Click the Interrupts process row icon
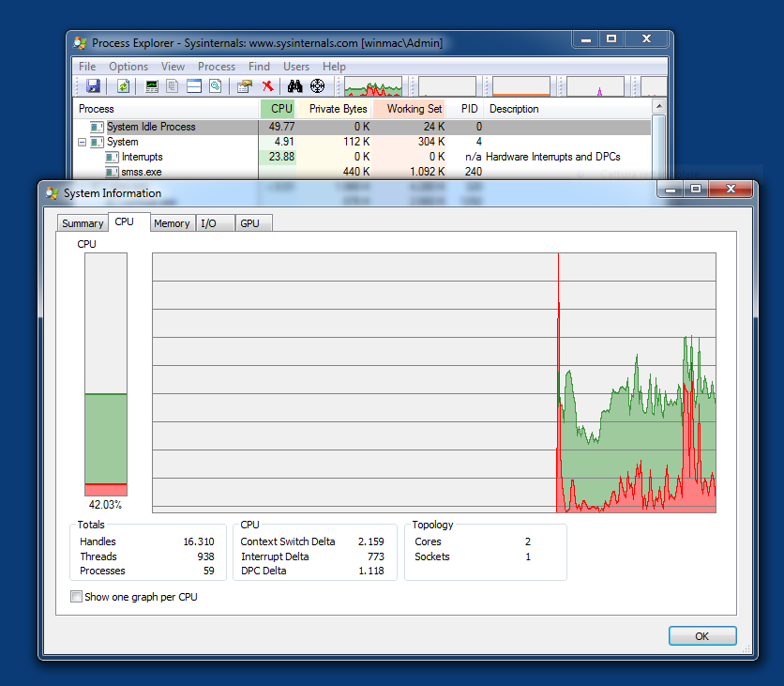 tap(112, 157)
